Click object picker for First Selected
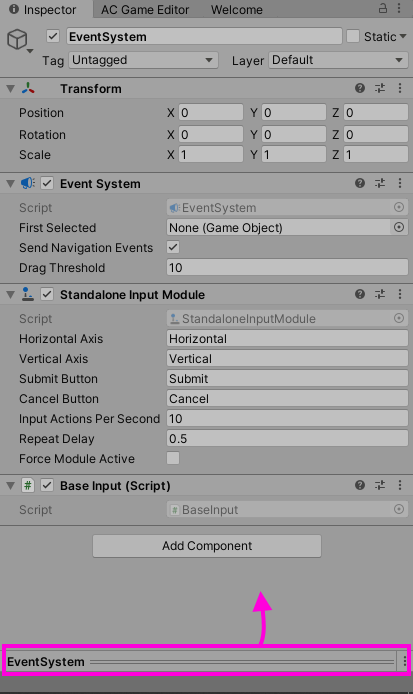The image size is (413, 694). pyautogui.click(x=399, y=227)
